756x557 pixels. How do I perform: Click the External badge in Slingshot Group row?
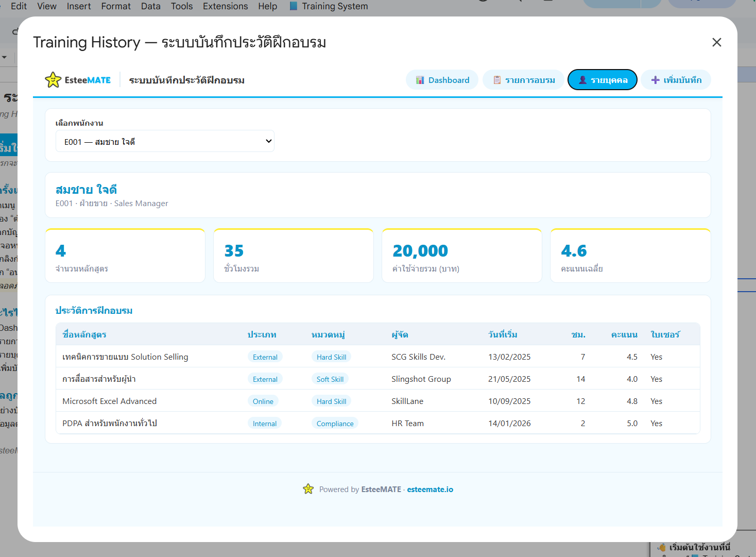(265, 379)
